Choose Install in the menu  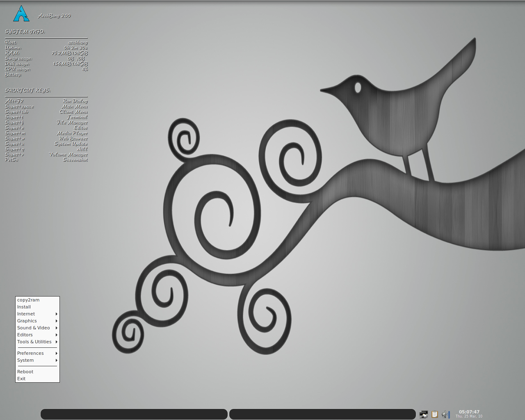point(37,307)
